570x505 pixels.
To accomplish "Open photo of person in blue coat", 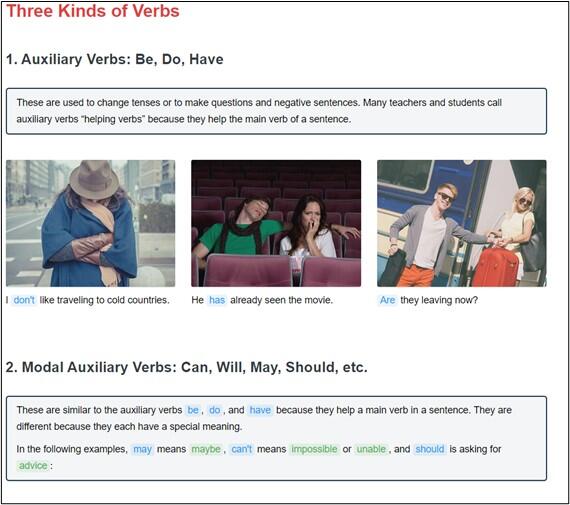I will pos(91,223).
